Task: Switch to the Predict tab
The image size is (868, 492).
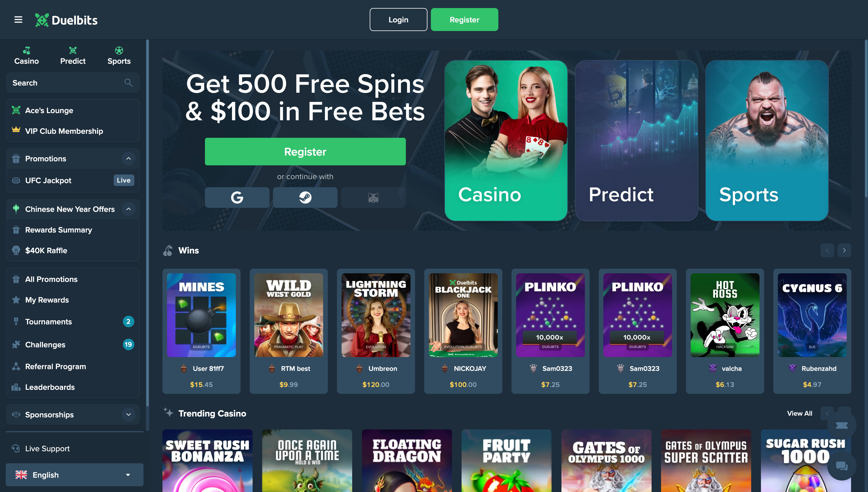Action: point(73,56)
